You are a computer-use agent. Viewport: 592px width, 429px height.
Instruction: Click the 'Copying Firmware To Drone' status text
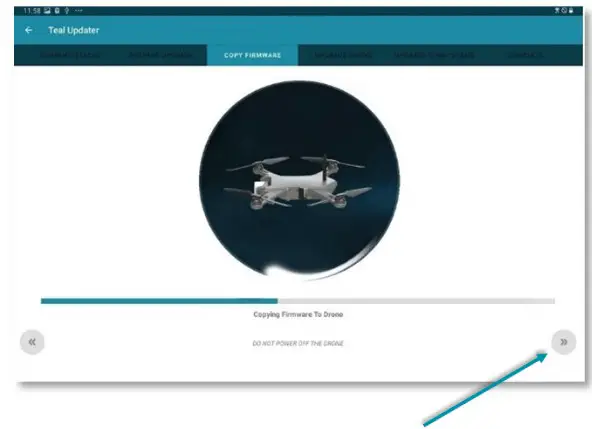(298, 314)
